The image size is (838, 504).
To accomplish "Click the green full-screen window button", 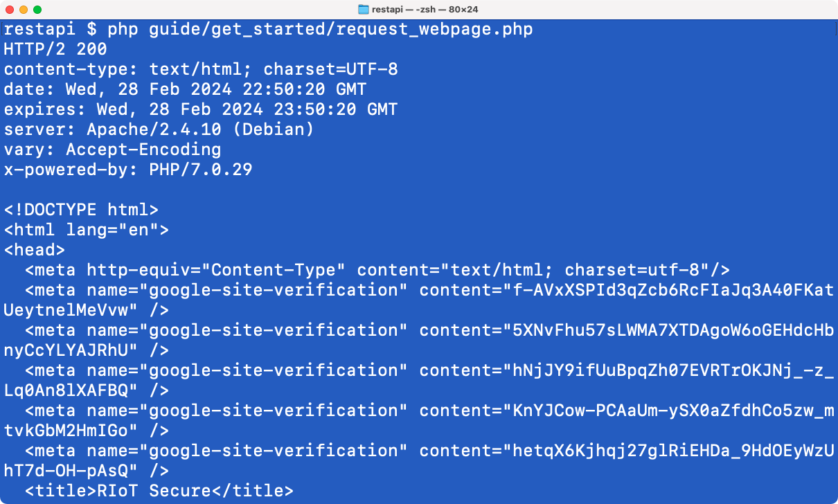I will [x=37, y=10].
